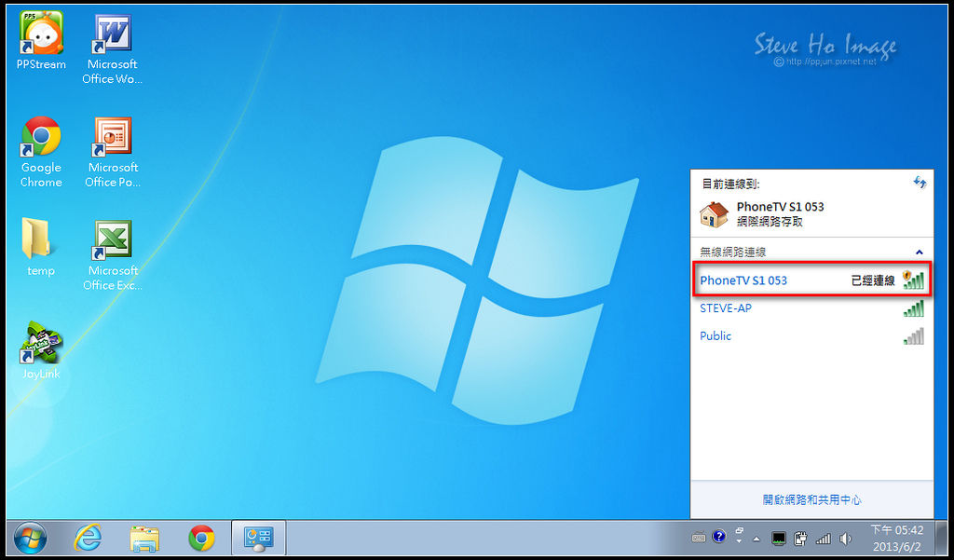Open Chrome from the taskbar
Image resolution: width=954 pixels, height=560 pixels.
201,539
